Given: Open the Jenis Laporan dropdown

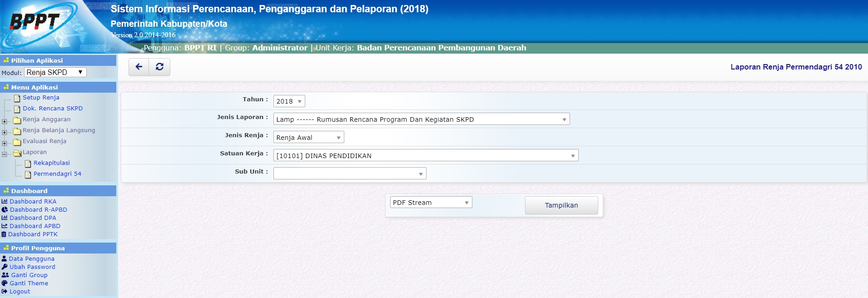Looking at the screenshot, I should click(x=422, y=119).
